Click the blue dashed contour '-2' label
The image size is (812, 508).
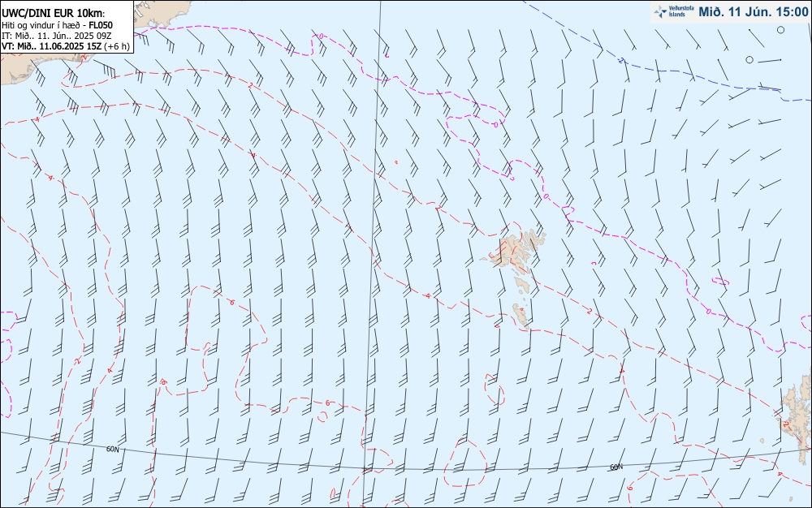click(x=620, y=61)
